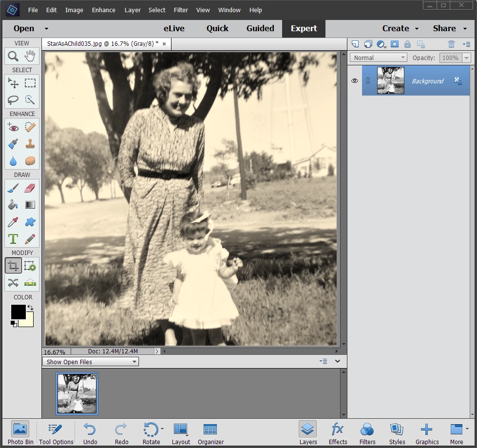Select the Paint Bucket tool

pyautogui.click(x=13, y=205)
